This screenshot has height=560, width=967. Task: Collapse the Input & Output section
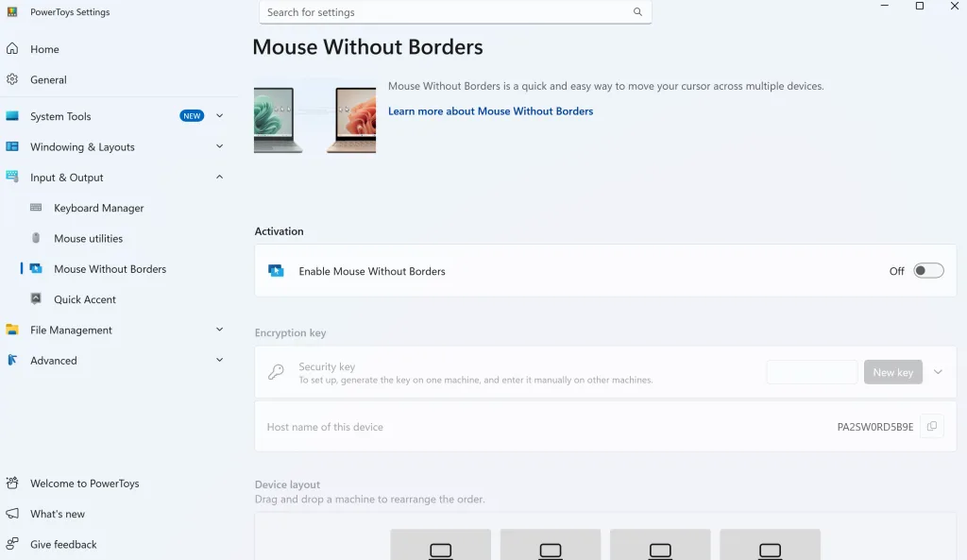[219, 177]
